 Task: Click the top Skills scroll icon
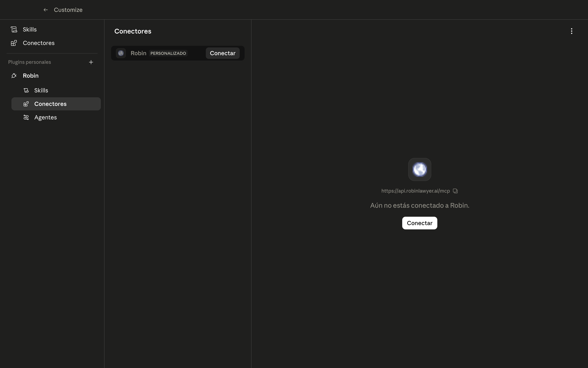tap(14, 29)
